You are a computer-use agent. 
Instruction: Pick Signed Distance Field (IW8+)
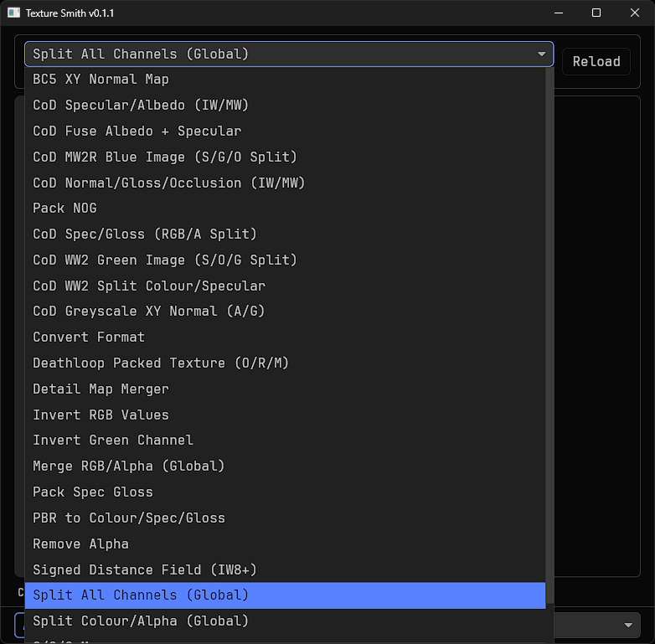pos(286,570)
